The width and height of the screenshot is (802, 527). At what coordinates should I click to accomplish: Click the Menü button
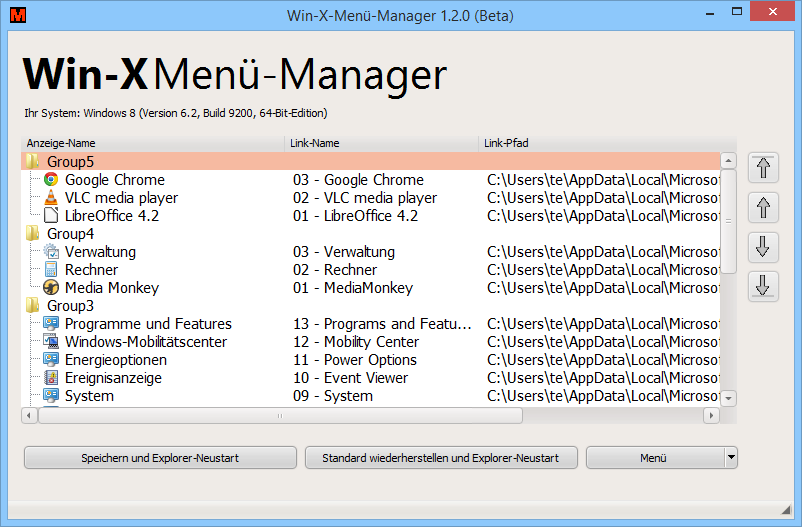point(655,457)
